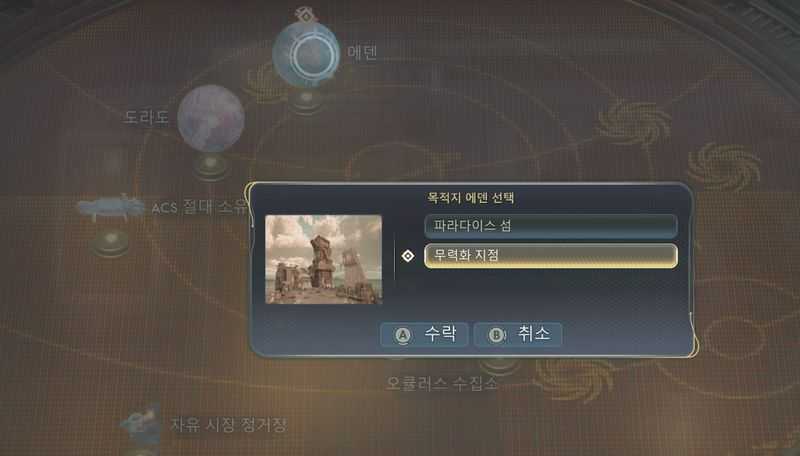Image resolution: width=800 pixels, height=456 pixels.
Task: Confirm with the 수락 button
Action: click(x=424, y=335)
